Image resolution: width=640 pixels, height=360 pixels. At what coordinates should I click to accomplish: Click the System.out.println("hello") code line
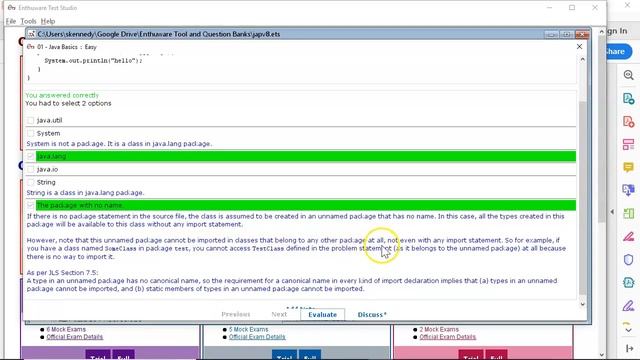click(x=93, y=60)
